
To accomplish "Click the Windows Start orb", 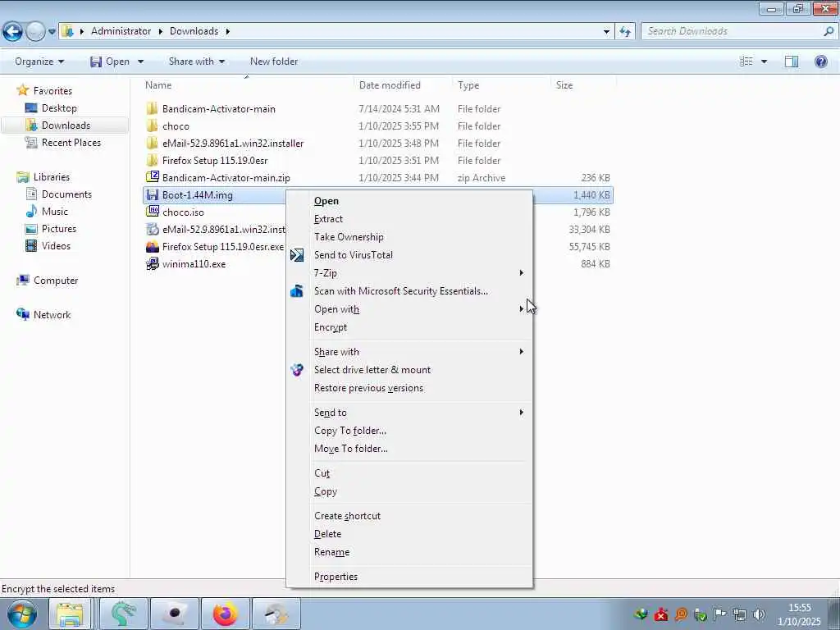I will point(22,614).
